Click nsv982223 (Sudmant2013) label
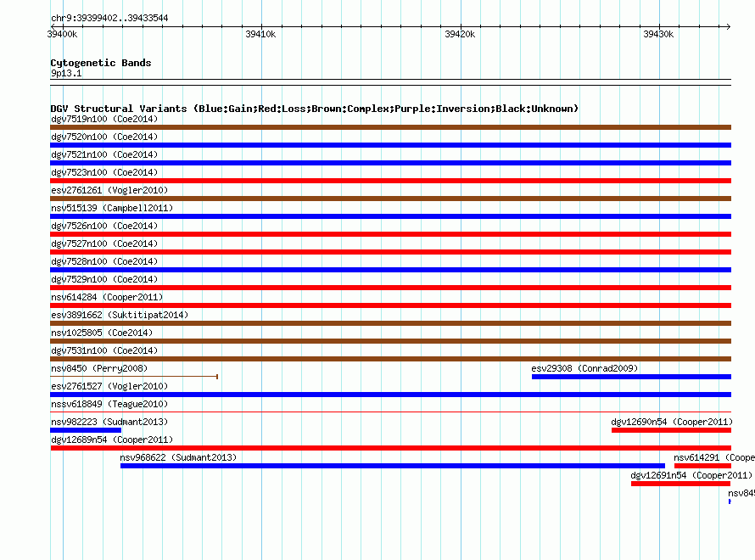Screen dimensions: 755x560 pyautogui.click(x=109, y=422)
